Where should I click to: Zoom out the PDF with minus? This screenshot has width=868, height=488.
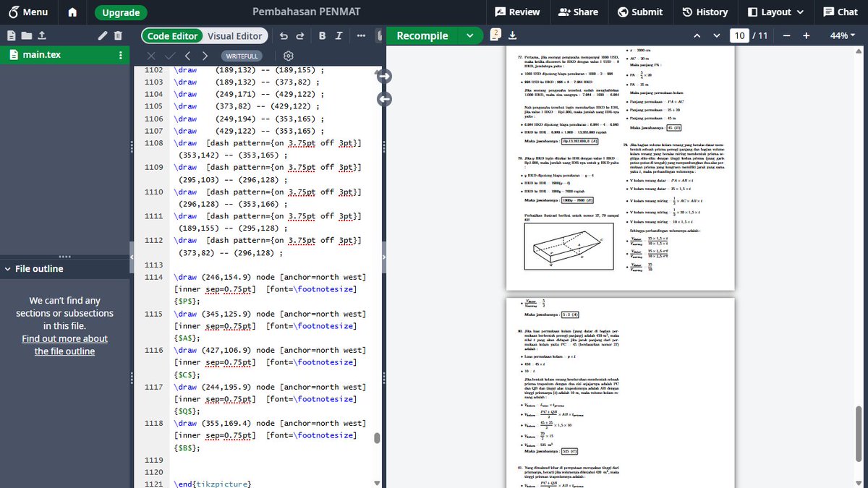click(786, 35)
